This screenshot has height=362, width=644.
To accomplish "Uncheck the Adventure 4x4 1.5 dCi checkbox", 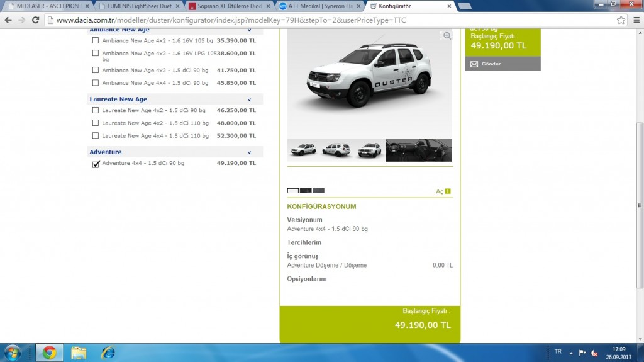I will (96, 164).
